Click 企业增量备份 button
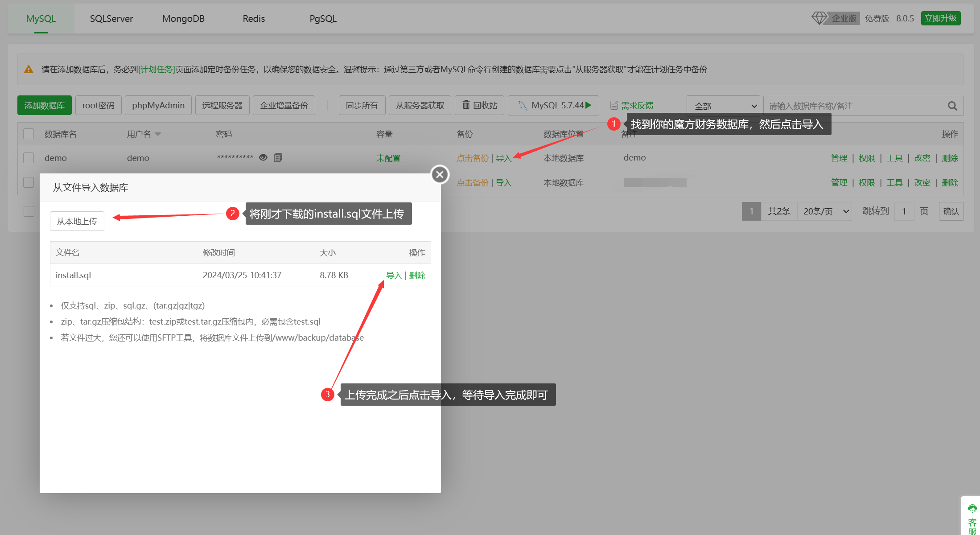The width and height of the screenshot is (980, 535). (284, 105)
